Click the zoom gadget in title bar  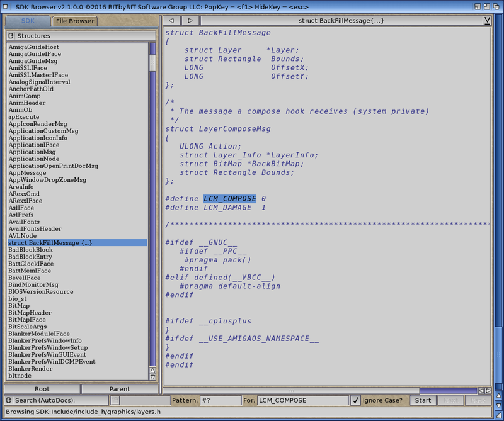pos(486,6)
